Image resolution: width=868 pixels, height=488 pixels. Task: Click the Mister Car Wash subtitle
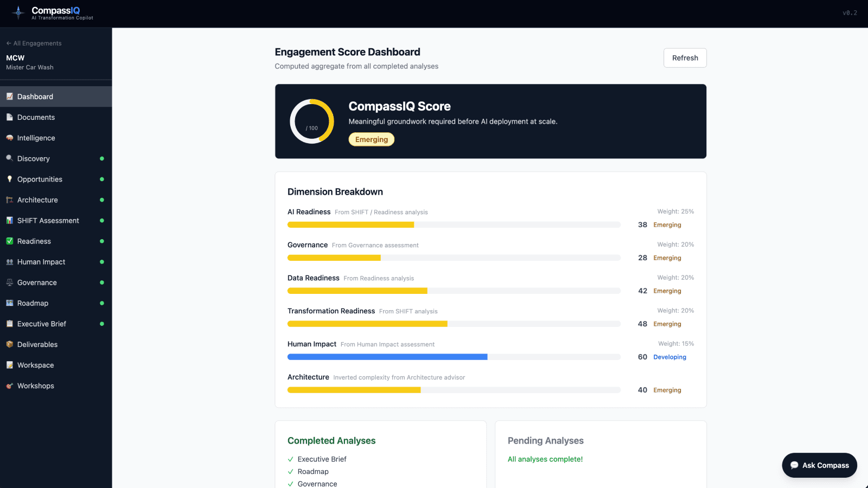point(30,67)
